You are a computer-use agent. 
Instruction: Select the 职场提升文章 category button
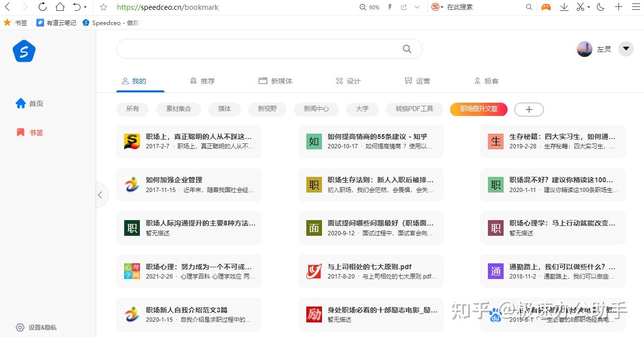479,110
